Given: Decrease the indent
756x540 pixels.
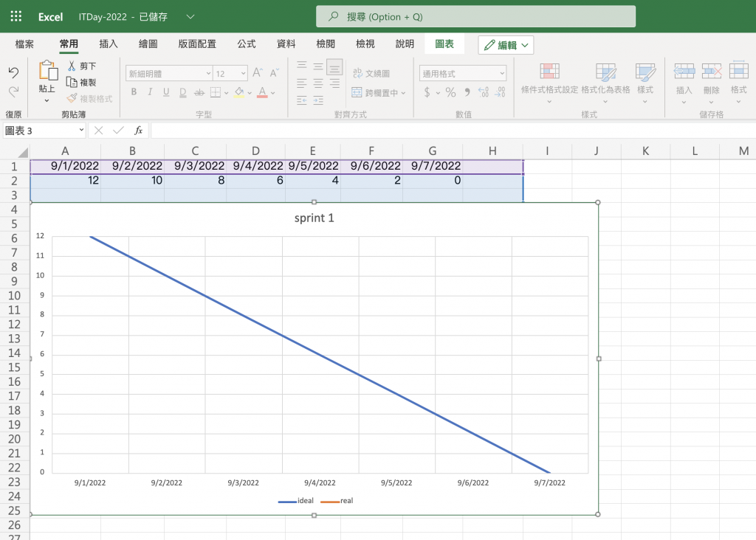Looking at the screenshot, I should [x=302, y=100].
